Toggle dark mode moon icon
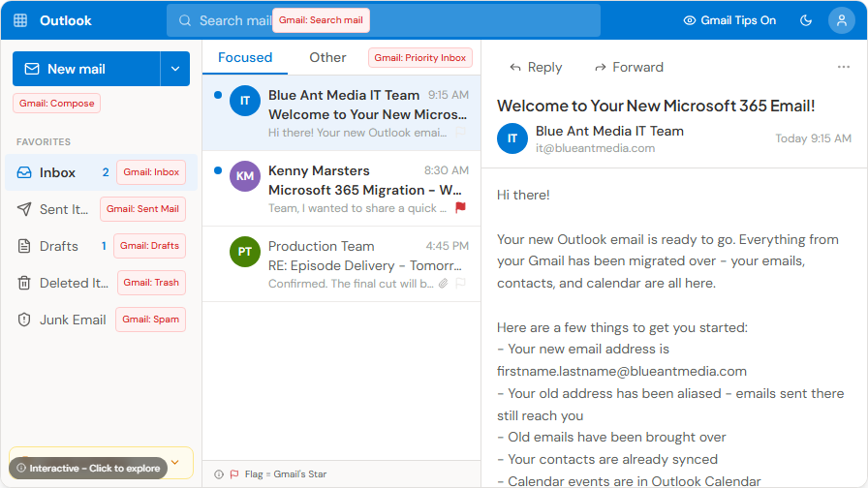The width and height of the screenshot is (868, 488). coord(806,20)
